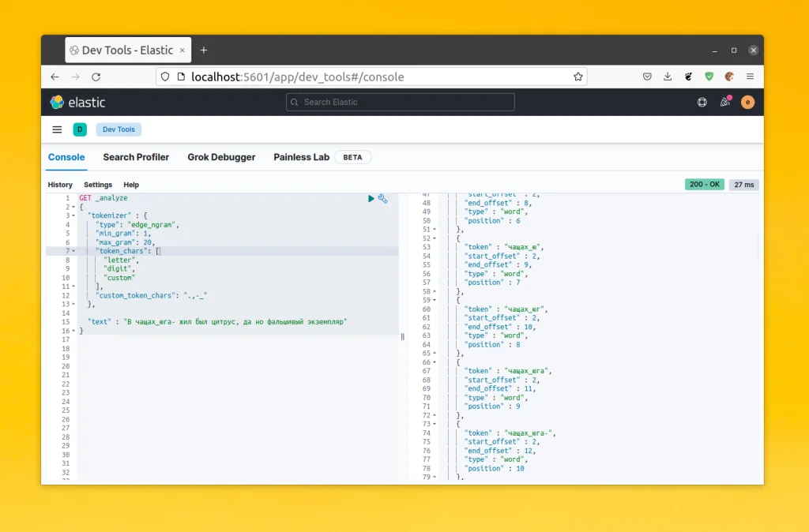Open the user avatar labeled e
Viewport: 809px width, 532px height.
click(747, 102)
